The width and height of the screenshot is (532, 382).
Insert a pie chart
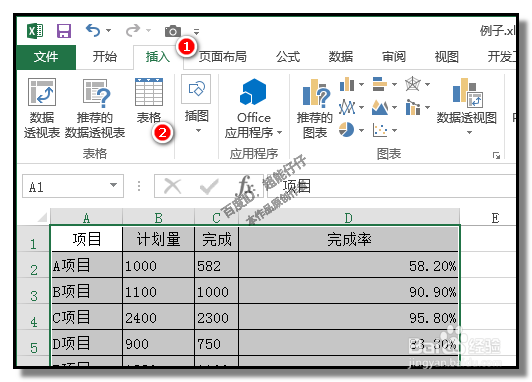pyautogui.click(x=346, y=130)
